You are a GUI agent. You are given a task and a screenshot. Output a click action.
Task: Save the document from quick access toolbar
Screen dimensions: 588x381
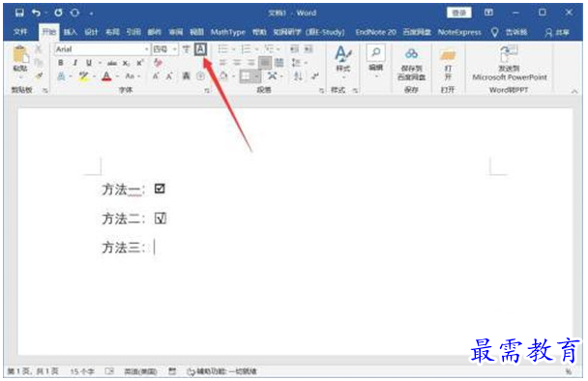point(19,13)
